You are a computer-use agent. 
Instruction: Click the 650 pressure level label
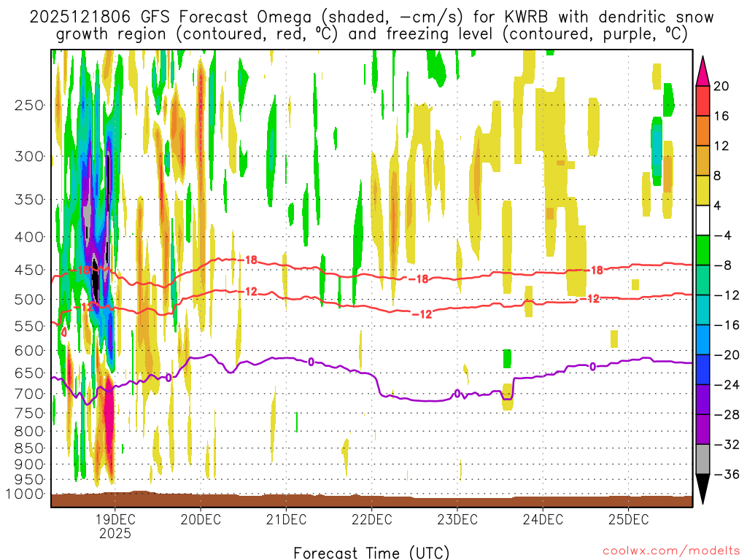pos(29,373)
